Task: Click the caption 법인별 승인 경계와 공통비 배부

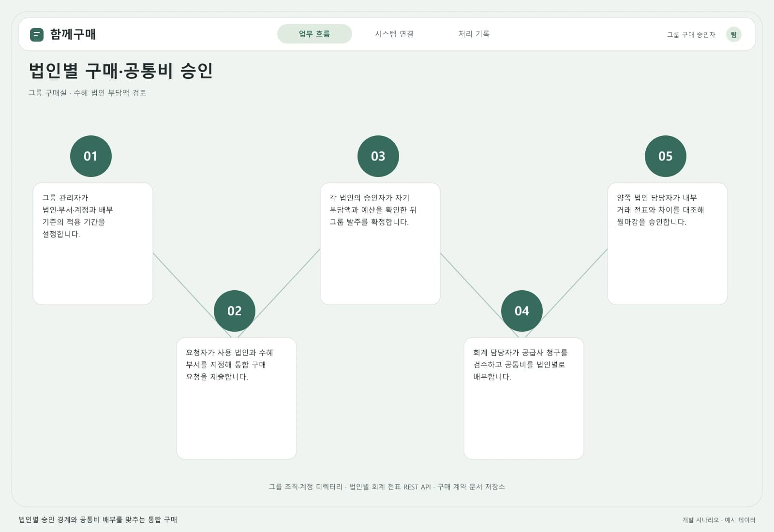Action: click(x=98, y=520)
